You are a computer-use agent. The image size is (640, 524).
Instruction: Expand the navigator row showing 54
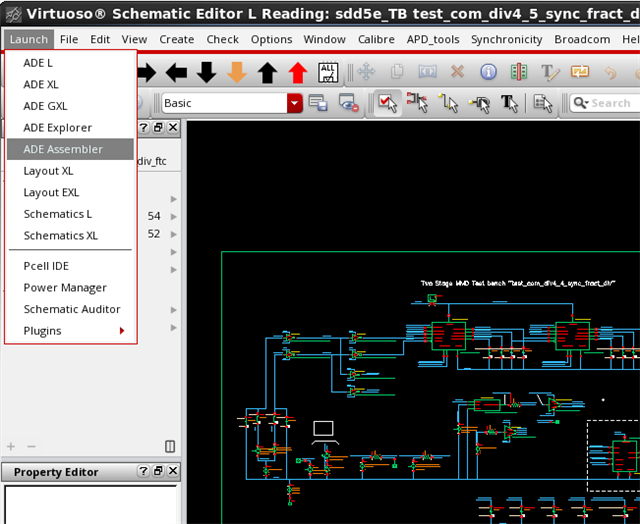[x=173, y=216]
